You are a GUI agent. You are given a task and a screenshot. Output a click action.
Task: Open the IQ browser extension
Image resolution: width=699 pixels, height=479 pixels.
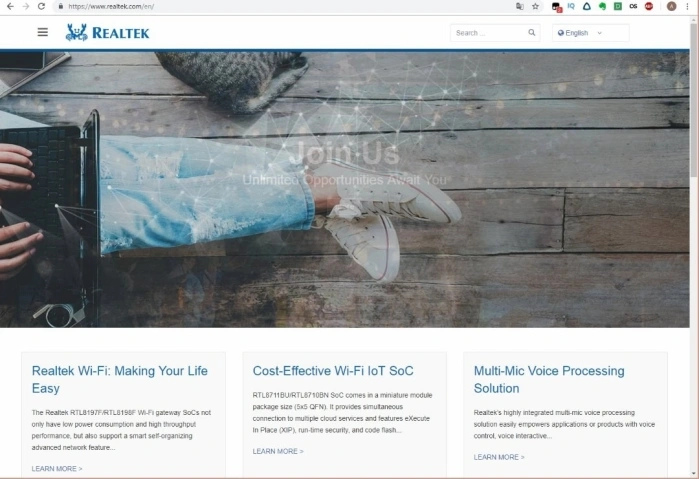[x=571, y=6]
